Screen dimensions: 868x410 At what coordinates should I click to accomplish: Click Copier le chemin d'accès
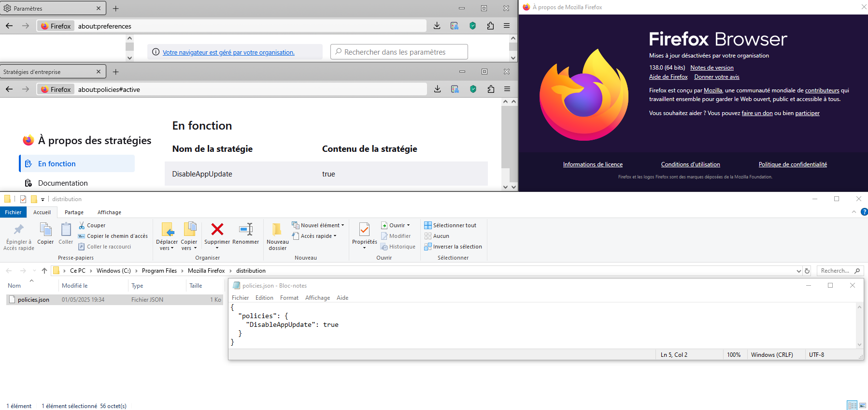pyautogui.click(x=113, y=236)
